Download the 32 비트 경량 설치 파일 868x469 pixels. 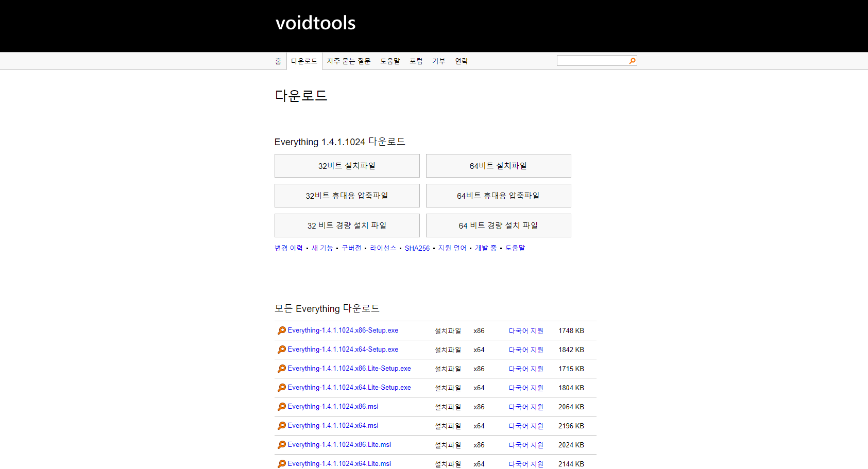(347, 225)
